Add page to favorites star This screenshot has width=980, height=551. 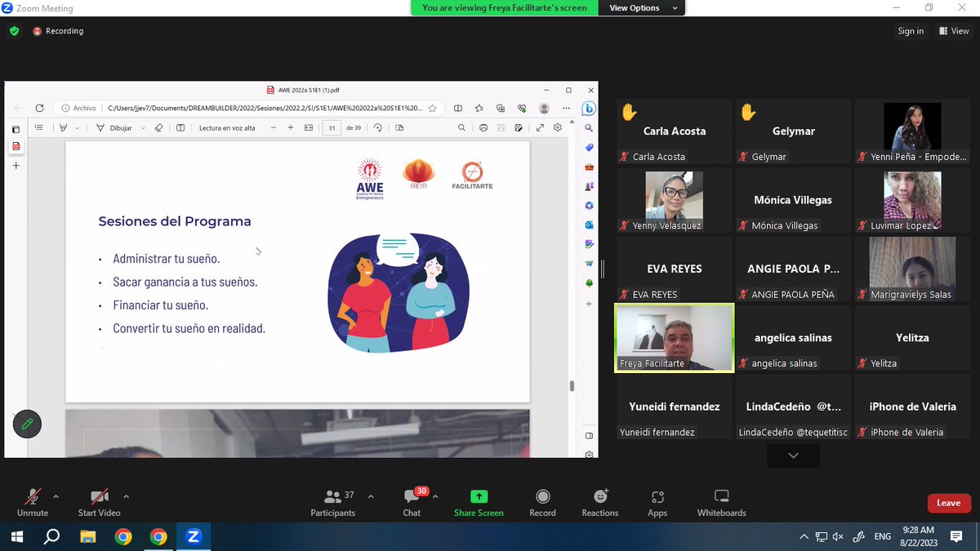[432, 108]
